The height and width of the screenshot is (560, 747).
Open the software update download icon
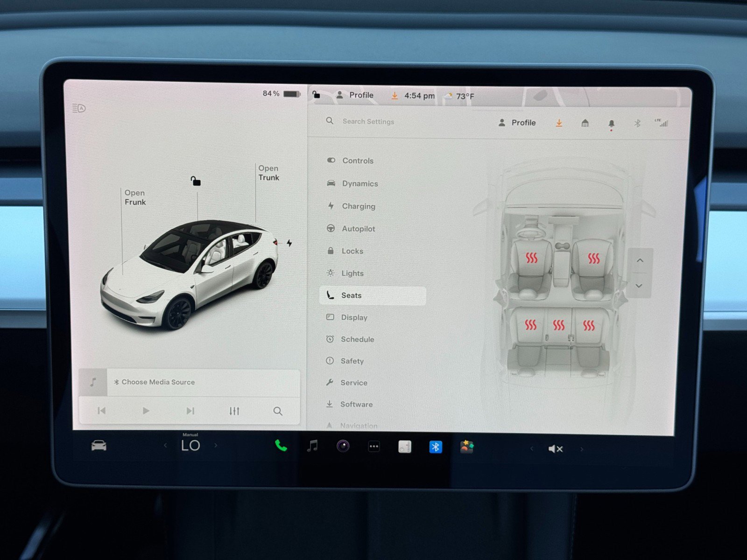[558, 123]
